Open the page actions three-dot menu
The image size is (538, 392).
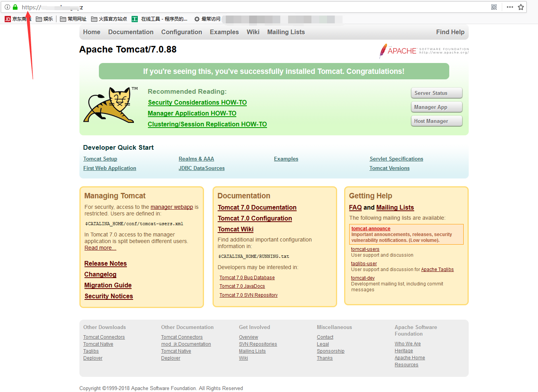pos(510,7)
